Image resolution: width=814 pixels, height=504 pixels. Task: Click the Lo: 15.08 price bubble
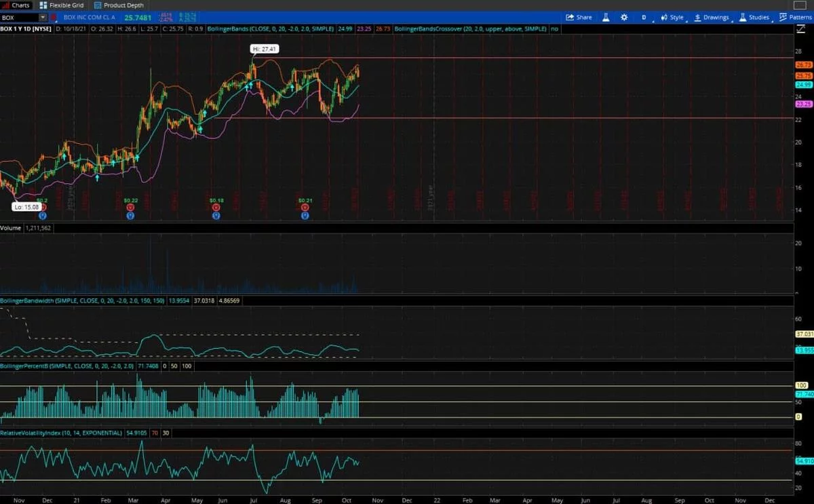click(x=27, y=206)
